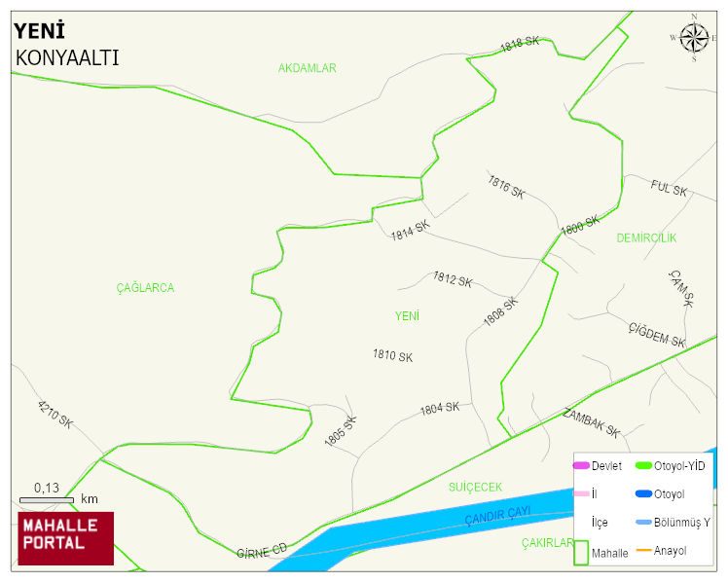Click the Otoyol blue legend swatch
The height and width of the screenshot is (582, 728).
tap(643, 493)
